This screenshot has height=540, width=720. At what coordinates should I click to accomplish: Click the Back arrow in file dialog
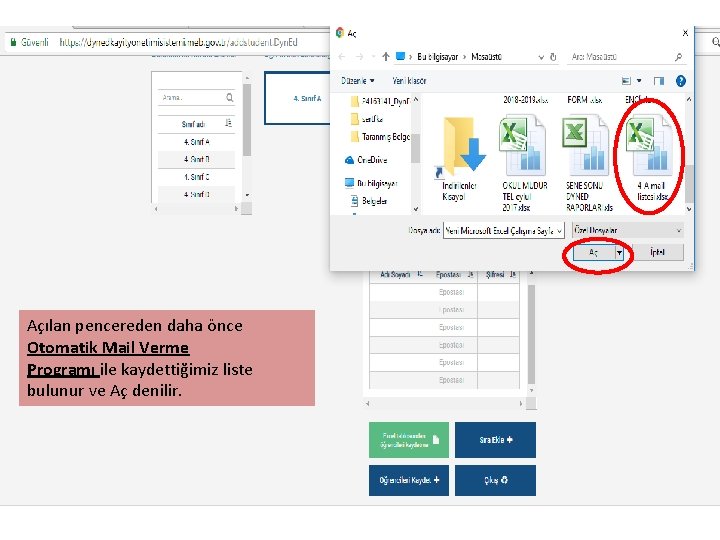click(342, 56)
